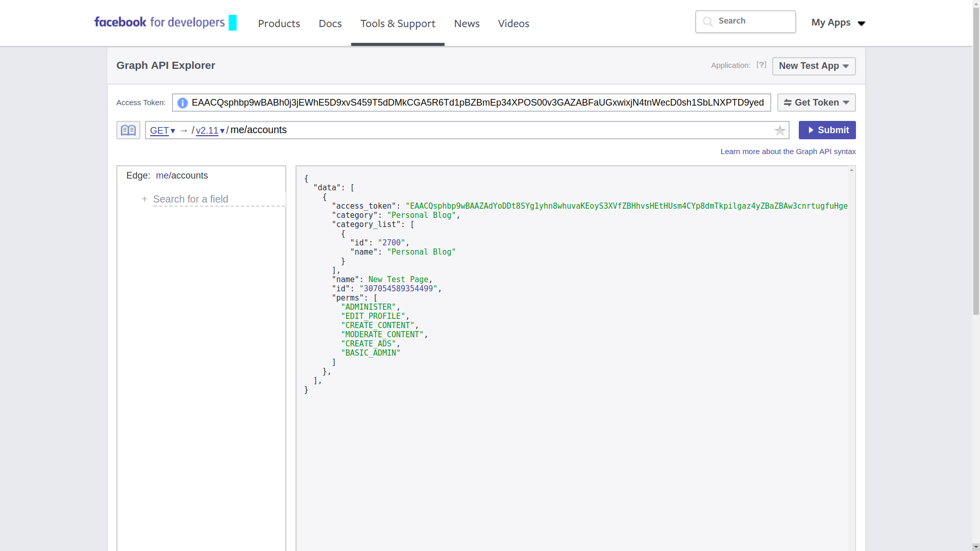
Task: Click the category id "2700" value
Action: [x=391, y=243]
